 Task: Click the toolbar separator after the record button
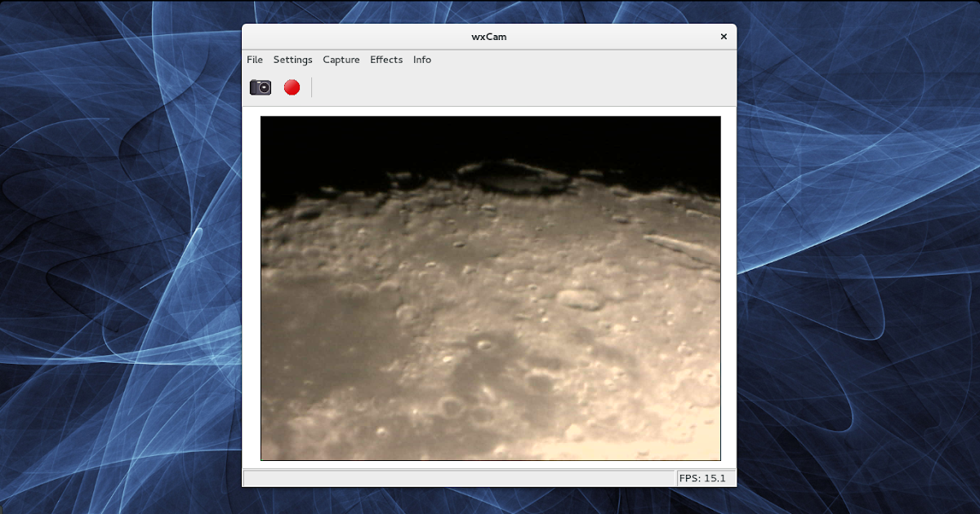(313, 86)
